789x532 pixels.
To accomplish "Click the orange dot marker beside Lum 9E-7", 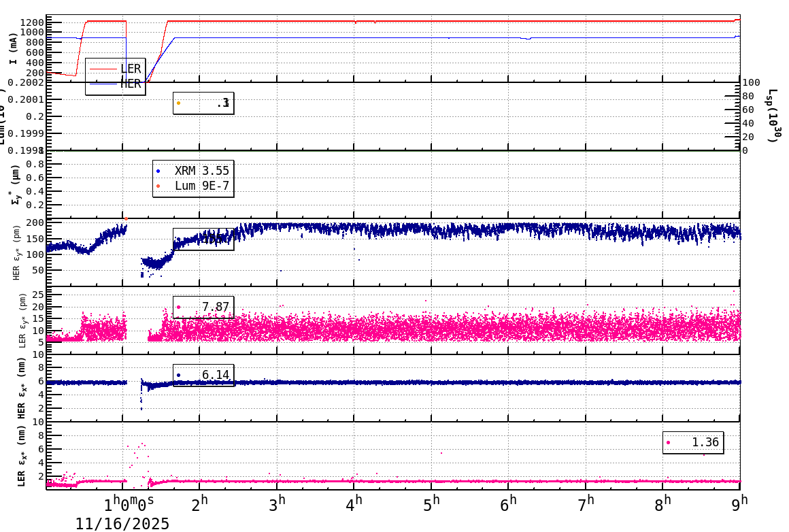I will pos(158,186).
